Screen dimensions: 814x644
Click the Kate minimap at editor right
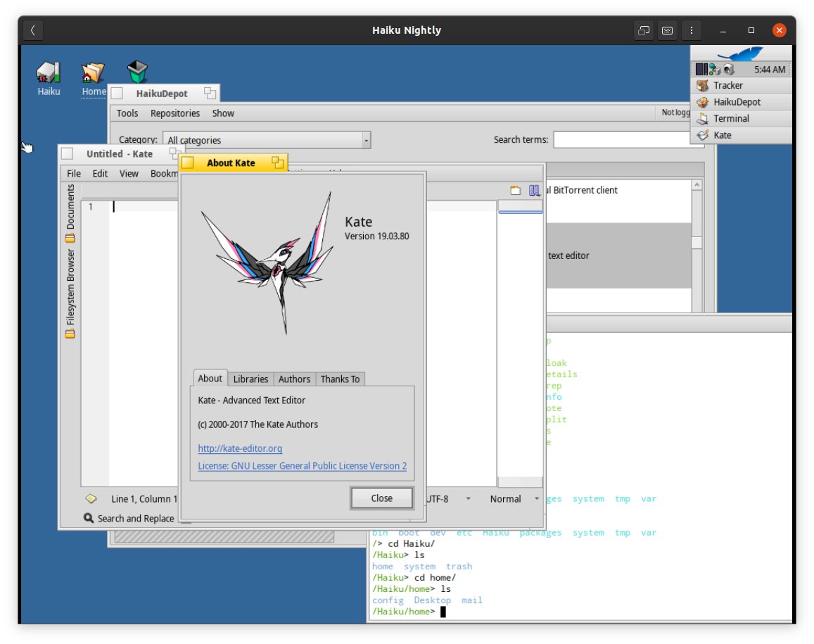click(520, 343)
